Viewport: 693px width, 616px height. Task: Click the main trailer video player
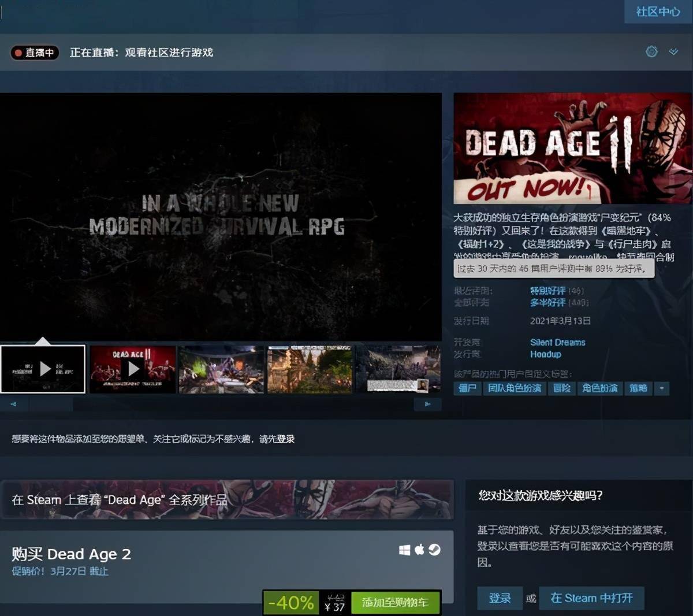tap(221, 217)
